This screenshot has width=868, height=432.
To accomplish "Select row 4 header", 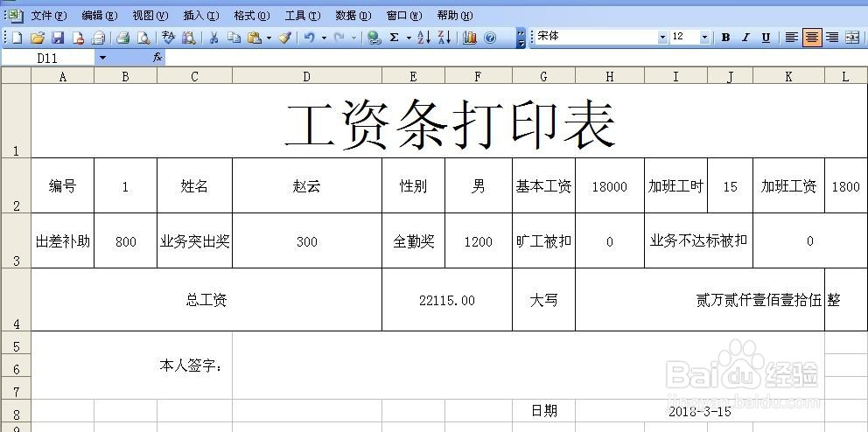I will (16, 300).
